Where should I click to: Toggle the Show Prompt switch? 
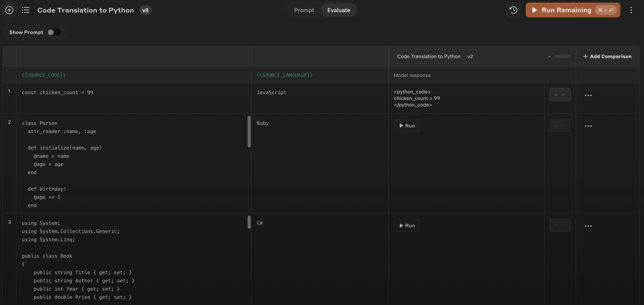click(x=54, y=32)
